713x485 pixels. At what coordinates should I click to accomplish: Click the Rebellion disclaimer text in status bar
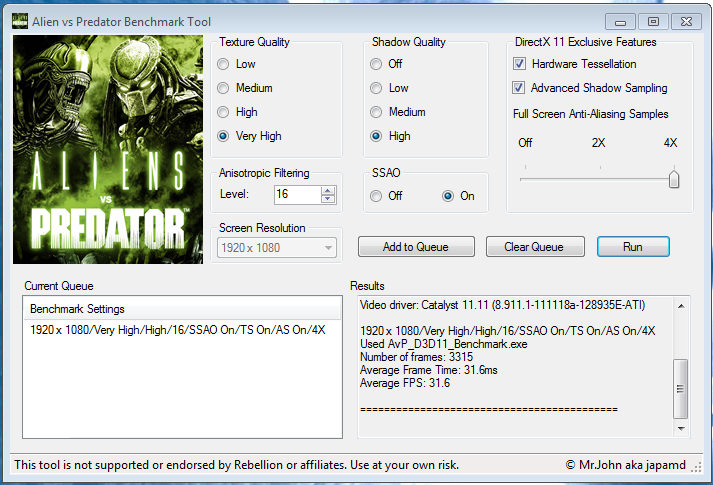coord(236,465)
